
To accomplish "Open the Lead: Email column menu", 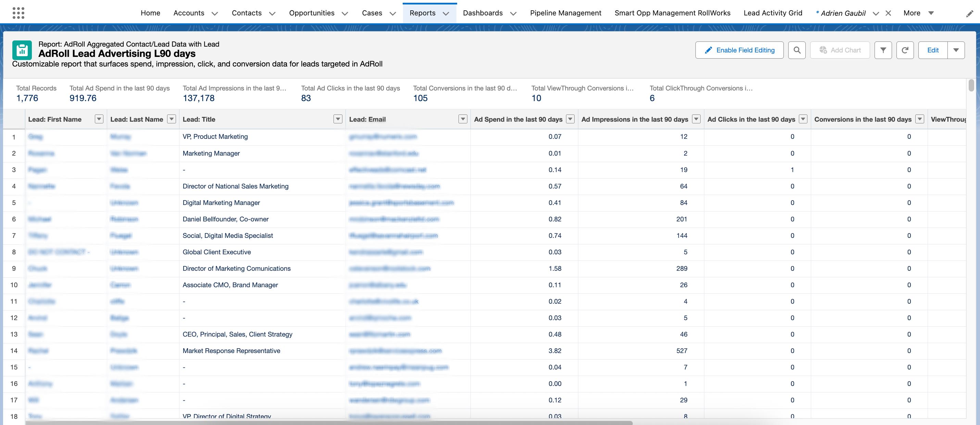I will (x=463, y=119).
